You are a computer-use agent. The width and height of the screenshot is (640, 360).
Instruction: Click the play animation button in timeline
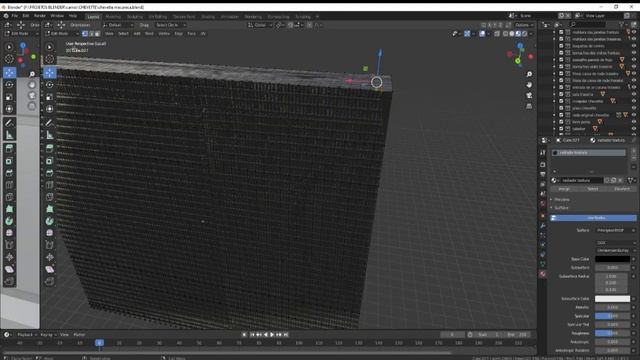tap(272, 335)
